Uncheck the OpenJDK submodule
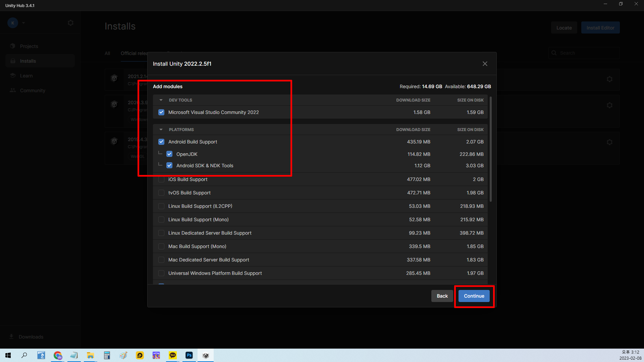644x362 pixels. (x=169, y=154)
